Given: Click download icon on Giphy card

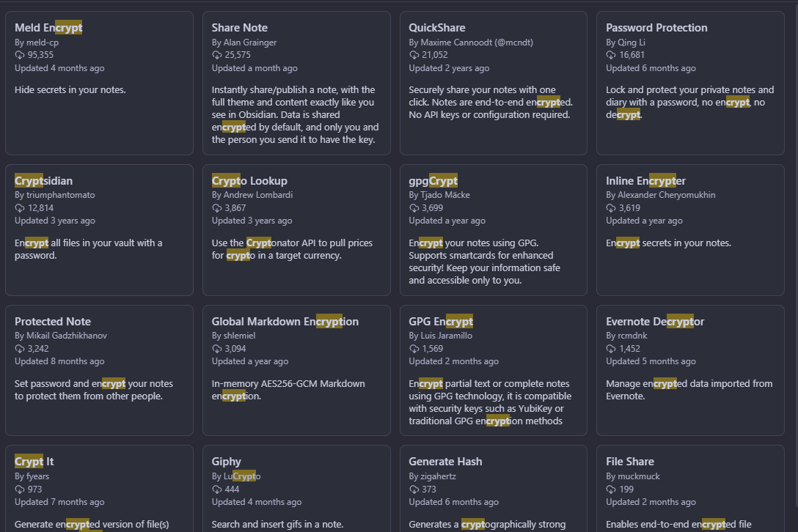Looking at the screenshot, I should click(217, 489).
